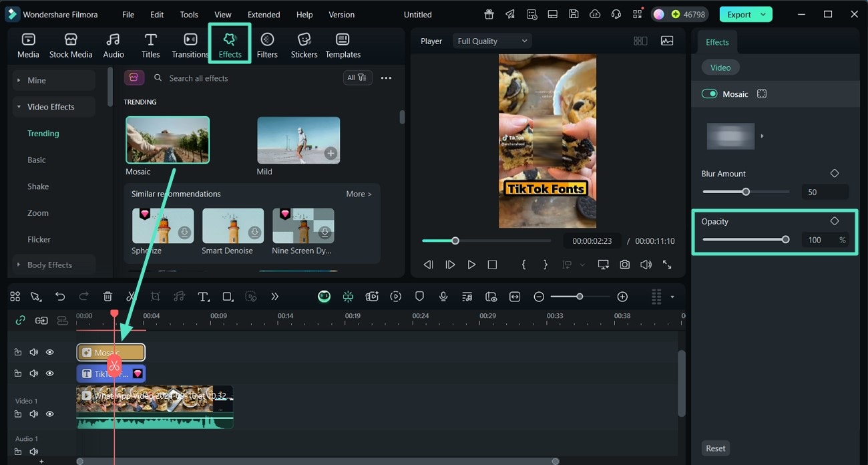
Task: Open the Stock Media tab
Action: click(x=71, y=45)
